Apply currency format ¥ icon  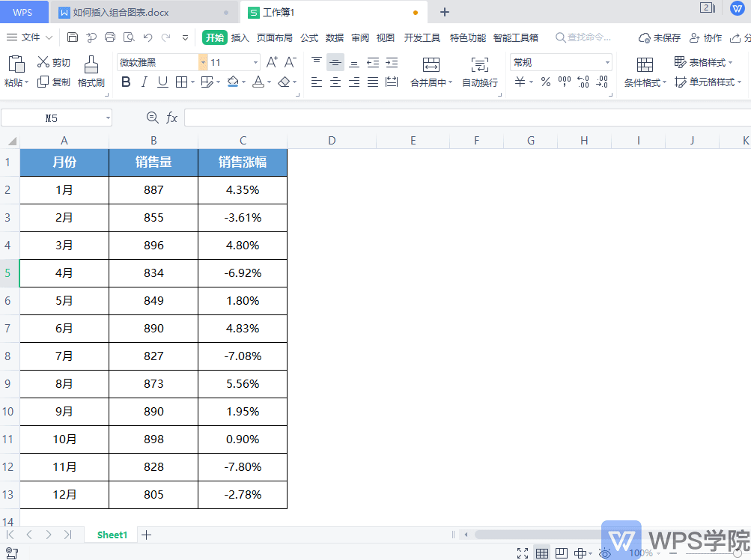click(520, 82)
